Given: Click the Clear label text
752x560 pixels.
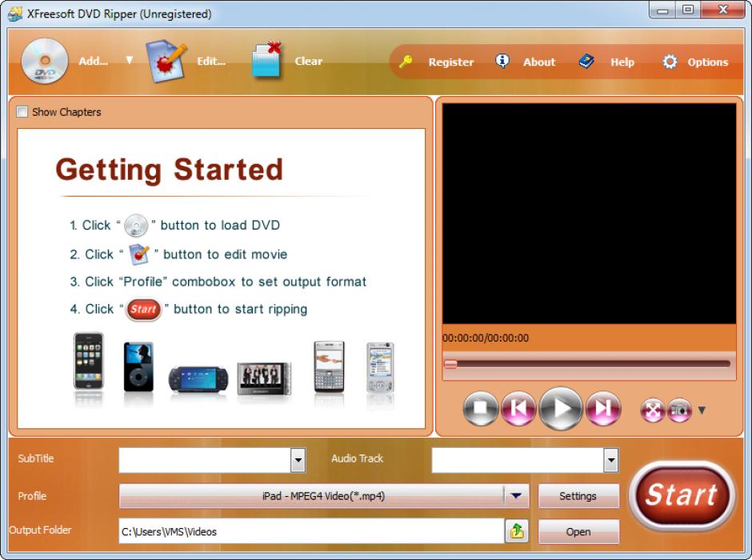Looking at the screenshot, I should [308, 61].
